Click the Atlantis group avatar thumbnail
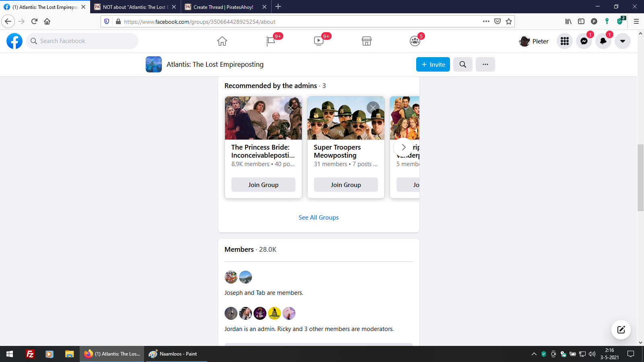644x362 pixels. [x=154, y=64]
